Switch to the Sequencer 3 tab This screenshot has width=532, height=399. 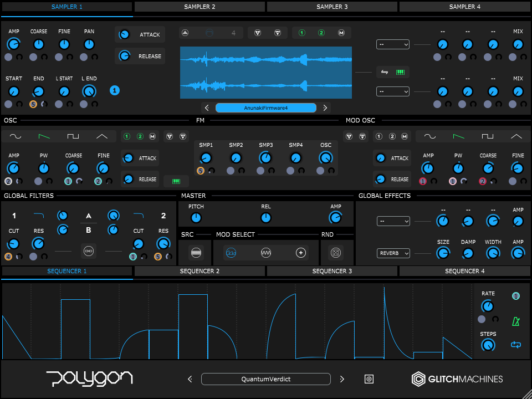pos(332,271)
